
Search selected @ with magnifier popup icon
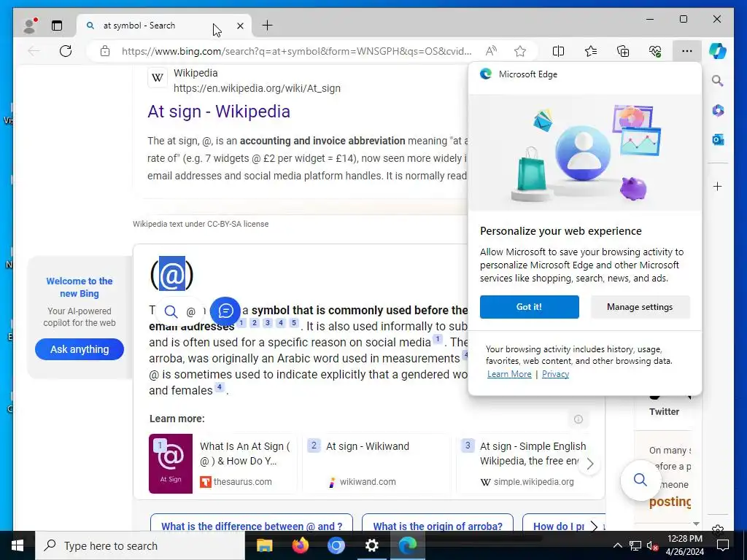click(171, 312)
